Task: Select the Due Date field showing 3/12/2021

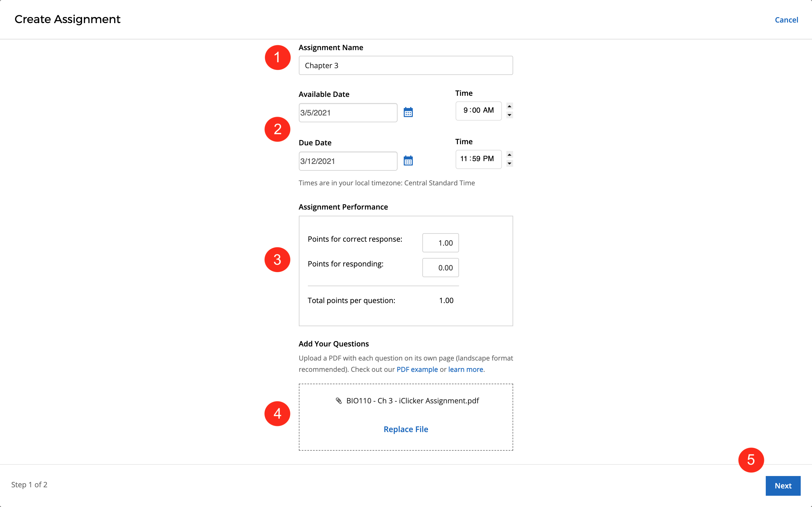Action: 348,161
